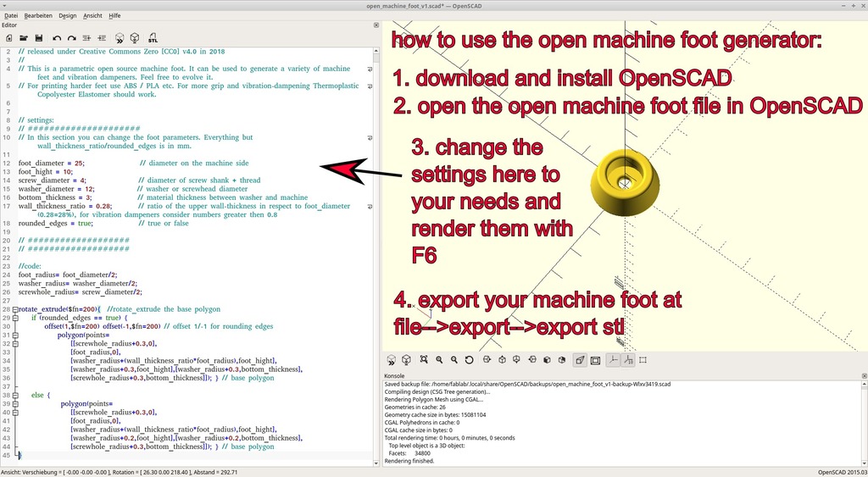Viewport: 868px width, 477px height.
Task: Click the Save file floppy disk icon
Action: point(39,38)
